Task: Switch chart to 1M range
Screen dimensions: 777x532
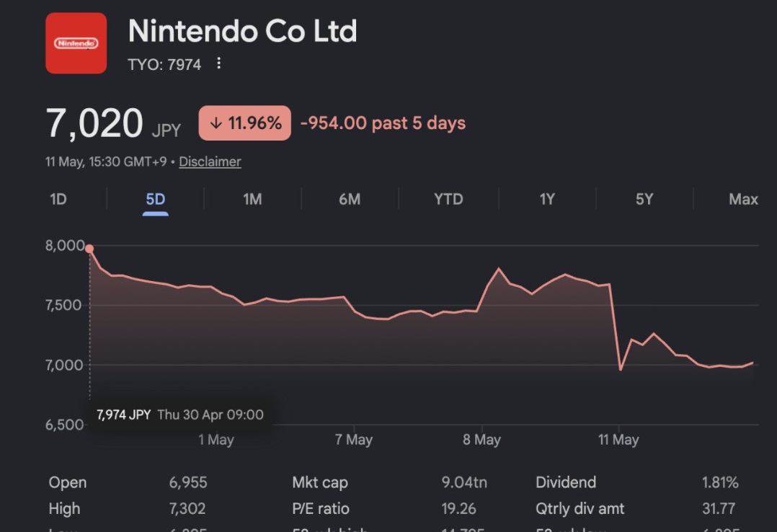Action: 252,199
